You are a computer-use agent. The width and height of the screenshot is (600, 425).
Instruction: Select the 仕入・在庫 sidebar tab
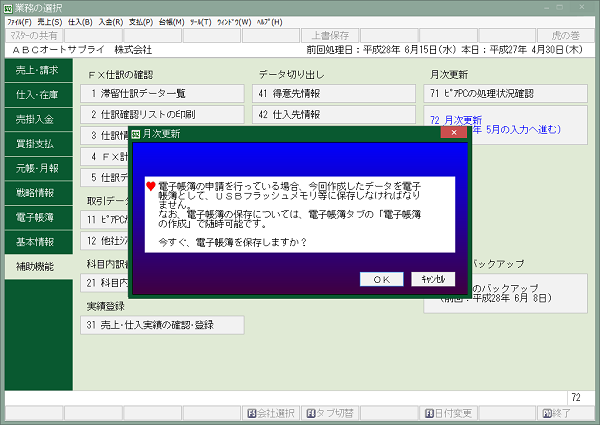[x=39, y=95]
